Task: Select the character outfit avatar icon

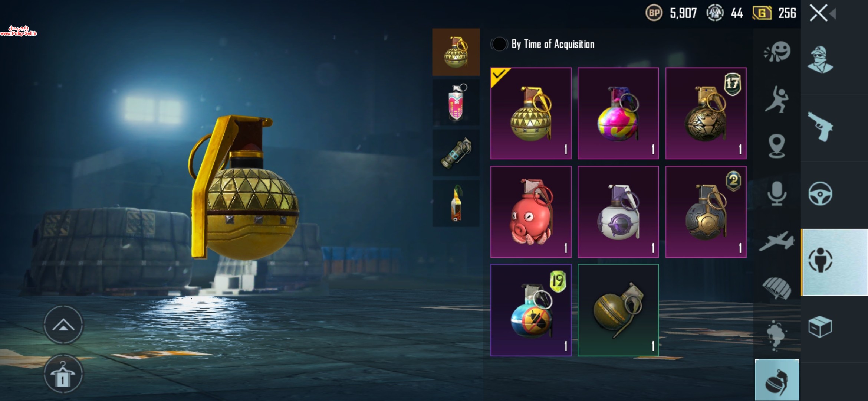Action: pyautogui.click(x=820, y=59)
